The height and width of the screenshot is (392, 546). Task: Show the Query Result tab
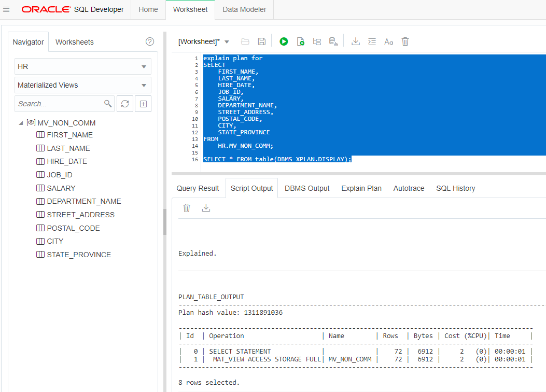(x=198, y=188)
